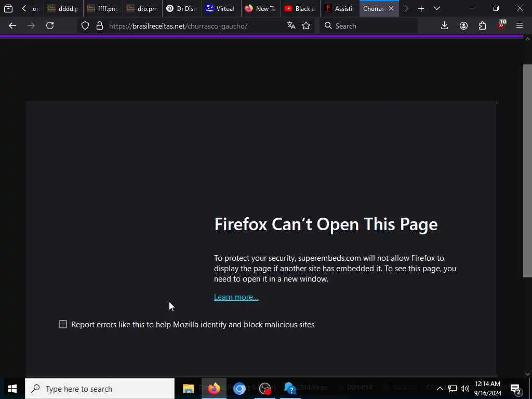The image size is (532, 399).
Task: Open the tracking protection shield panel
Action: tap(85, 26)
